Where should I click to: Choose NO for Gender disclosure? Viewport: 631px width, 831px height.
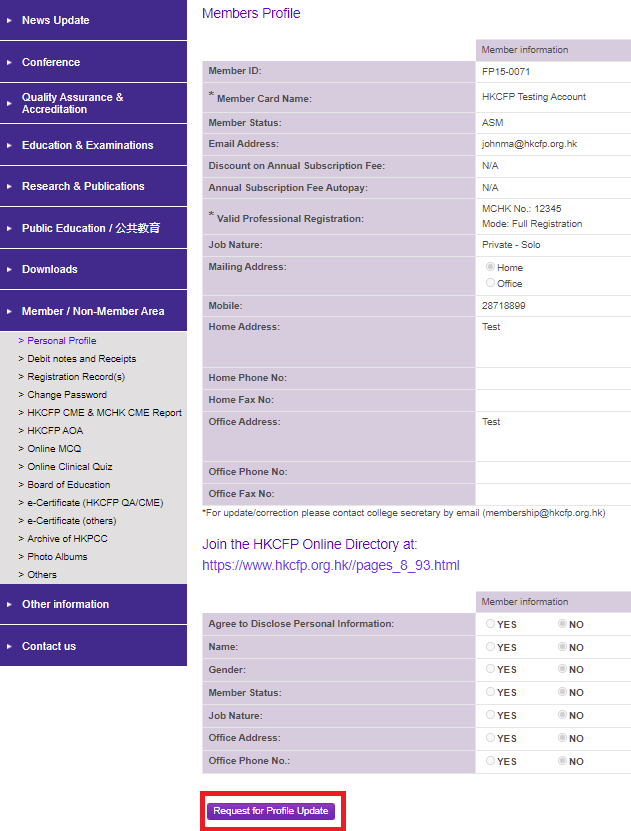point(562,669)
